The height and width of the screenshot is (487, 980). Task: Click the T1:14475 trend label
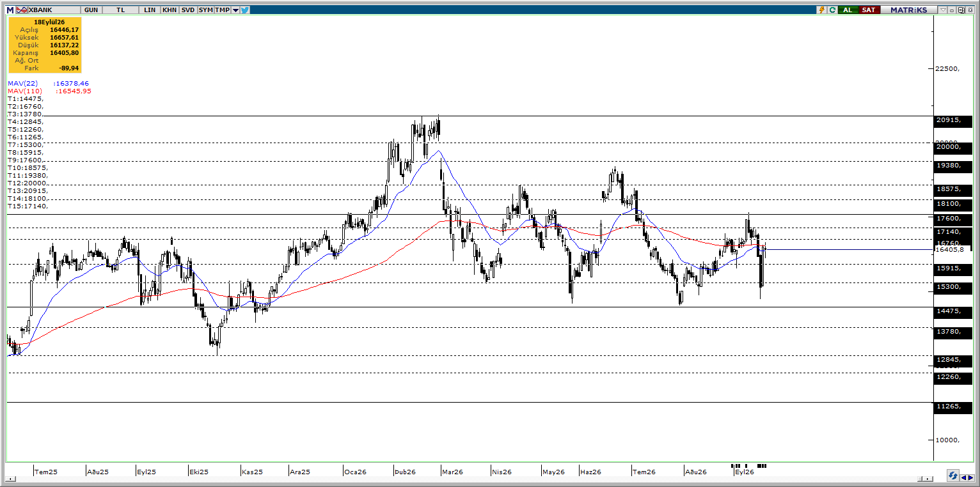click(x=25, y=99)
